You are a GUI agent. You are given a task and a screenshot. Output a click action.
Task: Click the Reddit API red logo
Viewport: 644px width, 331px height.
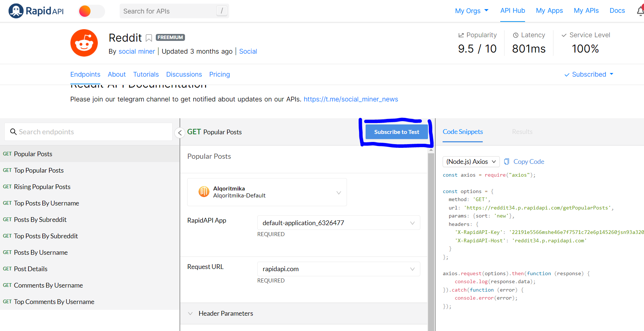[84, 43]
